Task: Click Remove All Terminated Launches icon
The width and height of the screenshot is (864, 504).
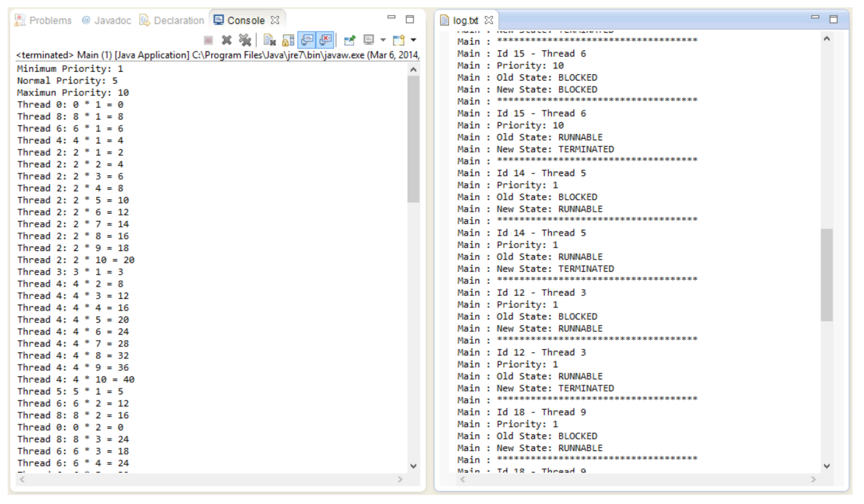Action: (246, 40)
